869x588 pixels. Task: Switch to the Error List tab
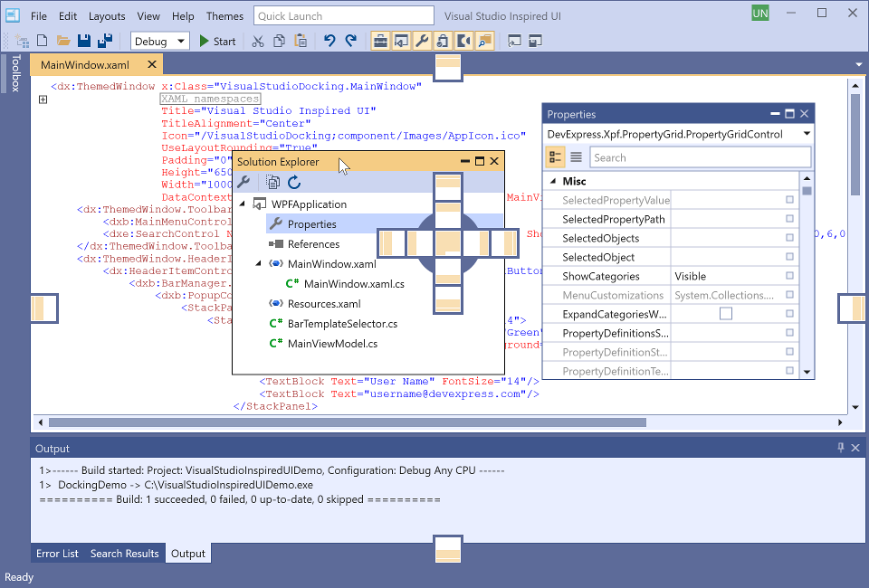tap(57, 554)
